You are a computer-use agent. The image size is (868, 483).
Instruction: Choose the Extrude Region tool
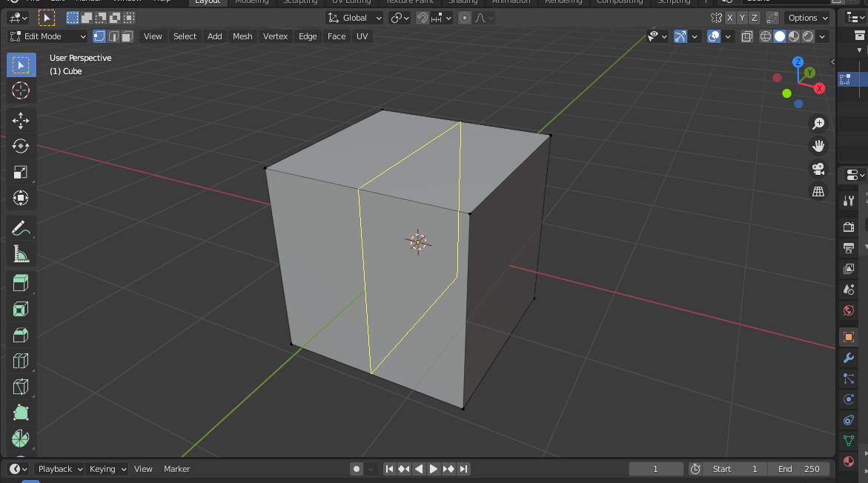click(21, 283)
